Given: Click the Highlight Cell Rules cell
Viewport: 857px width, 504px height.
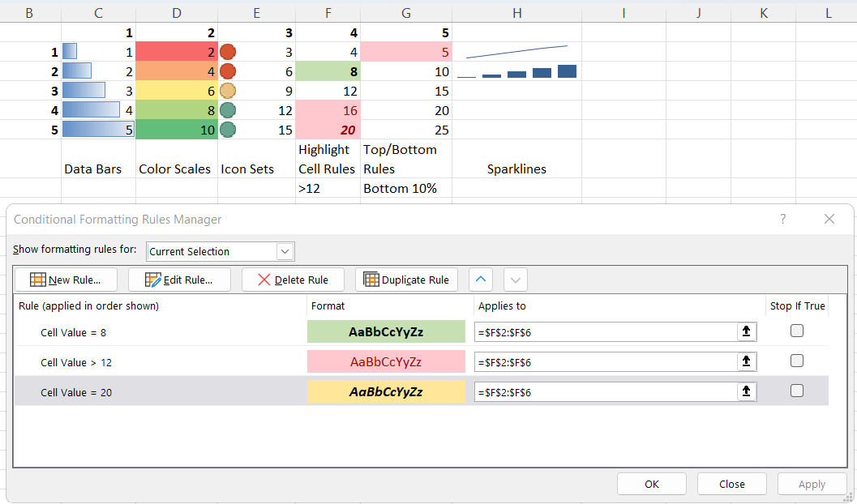Looking at the screenshot, I should [x=328, y=158].
